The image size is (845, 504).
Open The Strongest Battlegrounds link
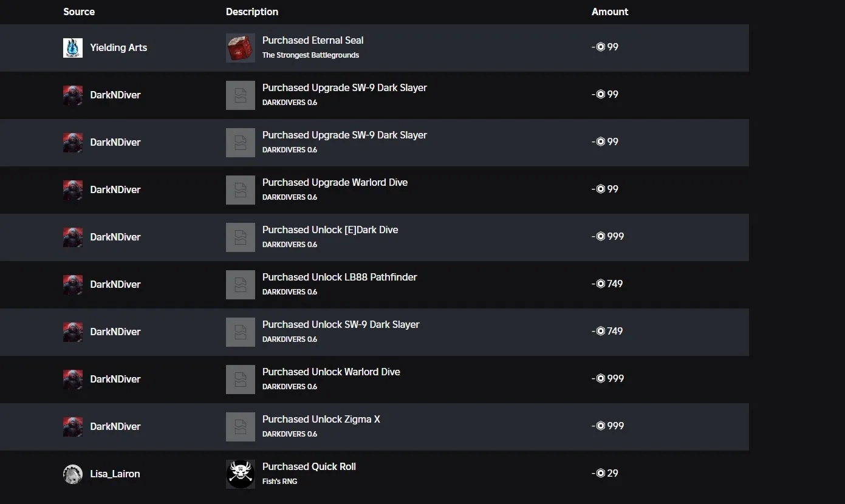[310, 55]
